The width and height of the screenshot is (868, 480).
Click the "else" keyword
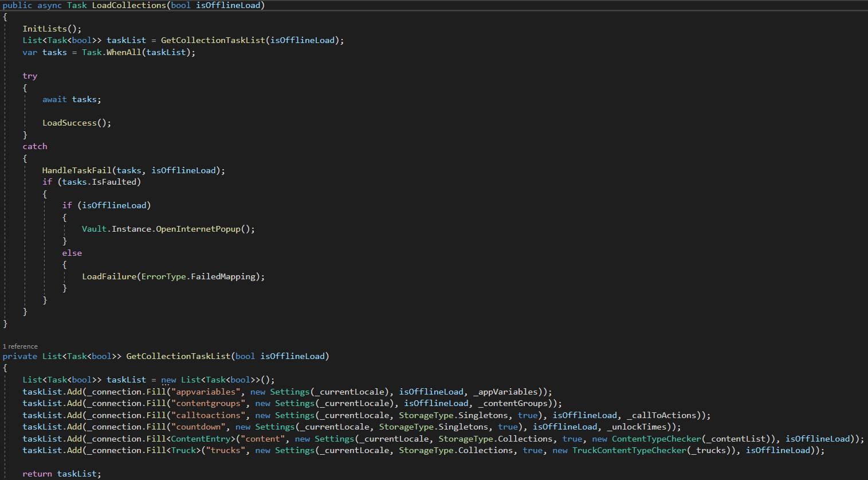pyautogui.click(x=72, y=253)
